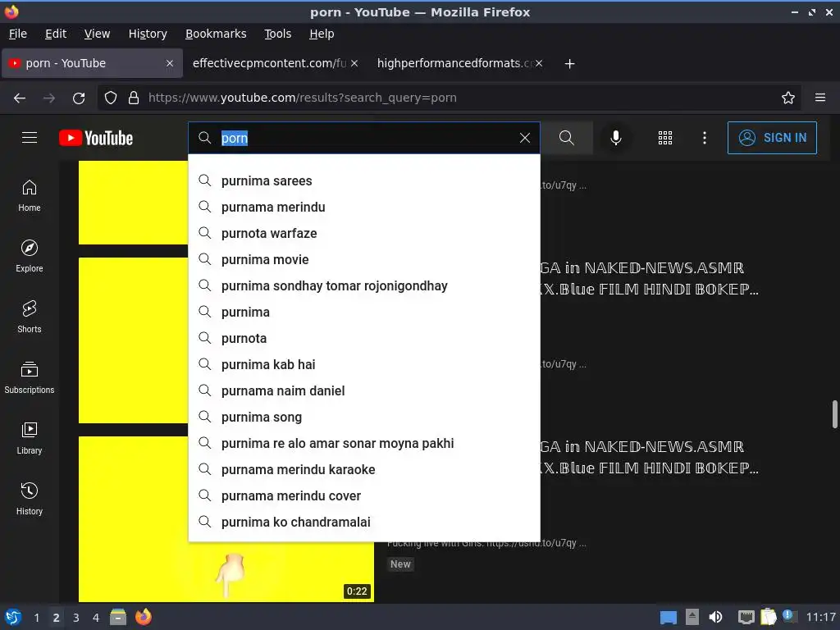840x630 pixels.
Task: Show site info via the padlock icon
Action: tap(134, 98)
